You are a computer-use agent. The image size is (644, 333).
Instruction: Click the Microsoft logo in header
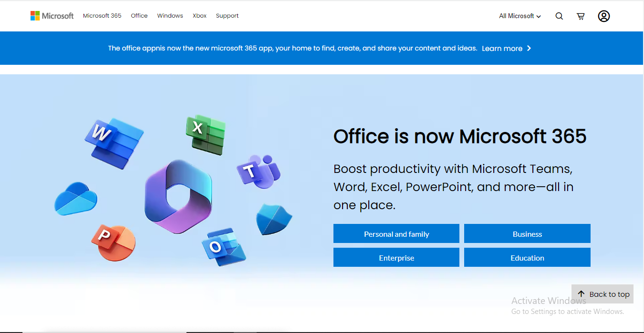[x=52, y=16]
